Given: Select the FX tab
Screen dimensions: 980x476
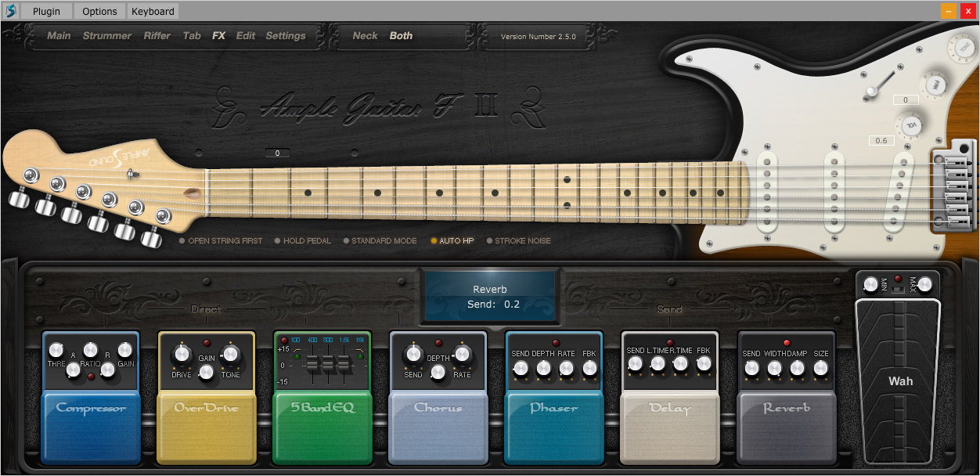Looking at the screenshot, I should (218, 36).
